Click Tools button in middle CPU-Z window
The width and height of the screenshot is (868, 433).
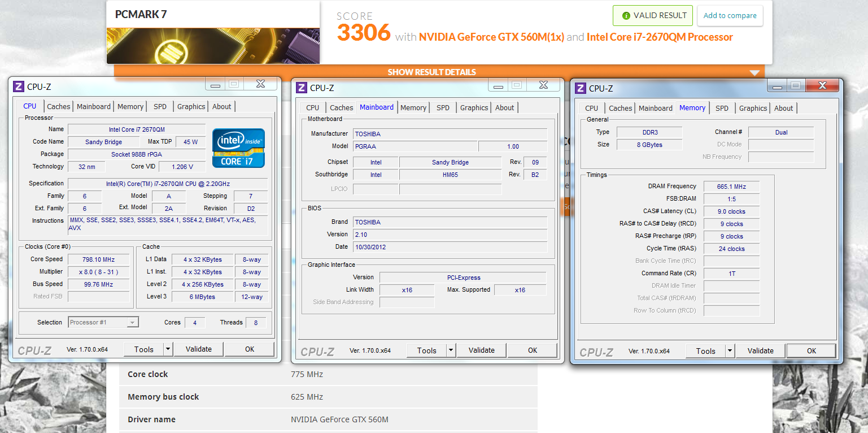tap(426, 350)
